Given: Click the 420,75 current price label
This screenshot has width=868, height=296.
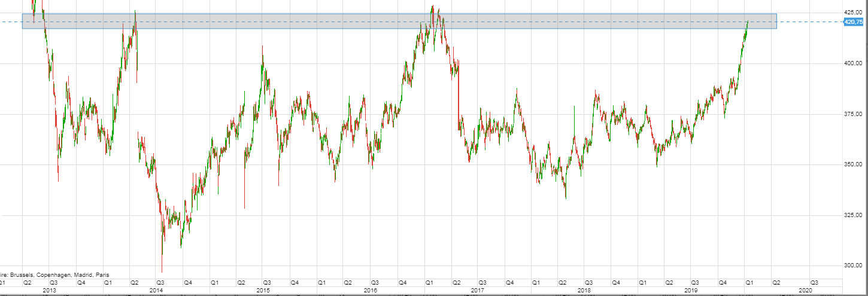Looking at the screenshot, I should point(852,22).
